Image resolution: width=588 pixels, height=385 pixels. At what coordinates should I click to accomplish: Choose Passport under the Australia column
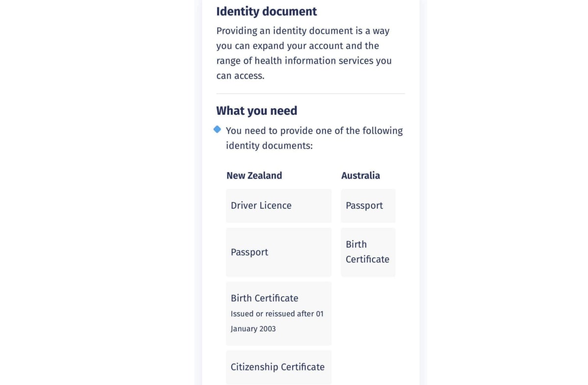tap(368, 206)
